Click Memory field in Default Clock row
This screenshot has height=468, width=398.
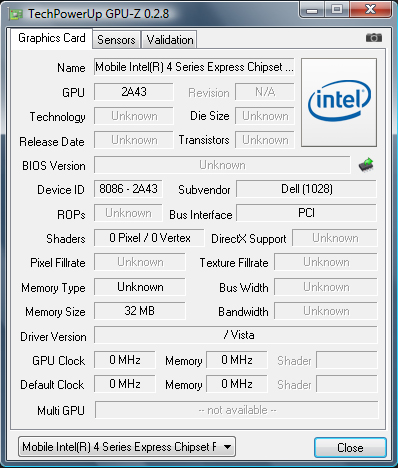coord(237,384)
